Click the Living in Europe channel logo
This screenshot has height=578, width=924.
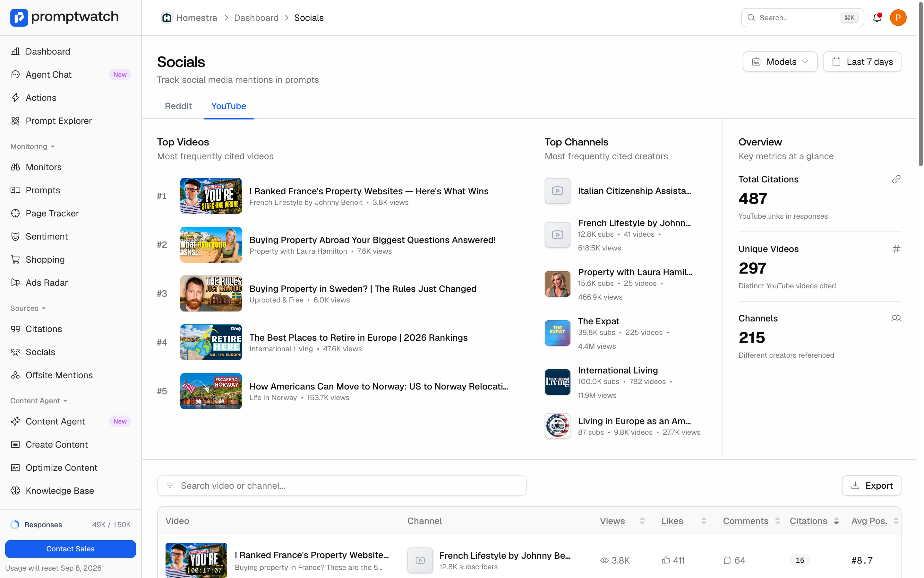(558, 425)
